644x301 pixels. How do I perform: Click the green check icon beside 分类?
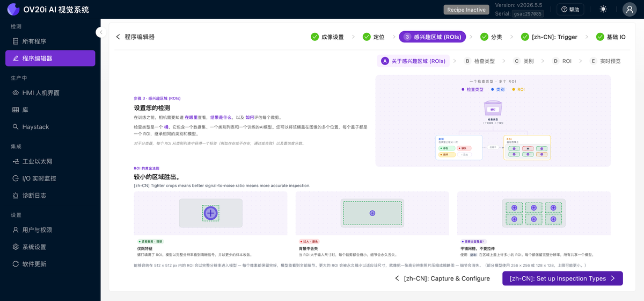[x=484, y=37]
